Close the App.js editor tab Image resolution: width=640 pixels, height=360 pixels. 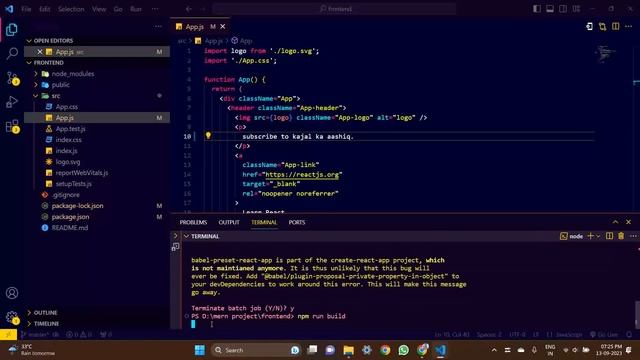coord(222,27)
